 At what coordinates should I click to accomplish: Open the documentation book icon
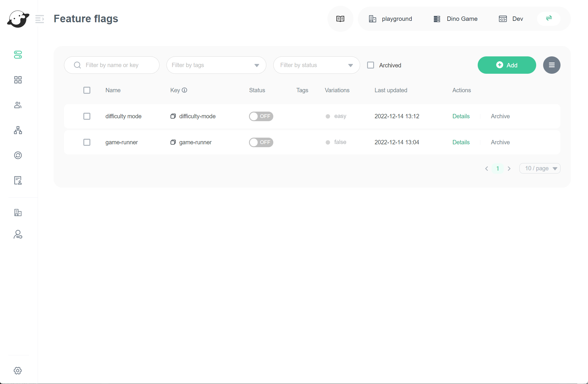pos(340,19)
